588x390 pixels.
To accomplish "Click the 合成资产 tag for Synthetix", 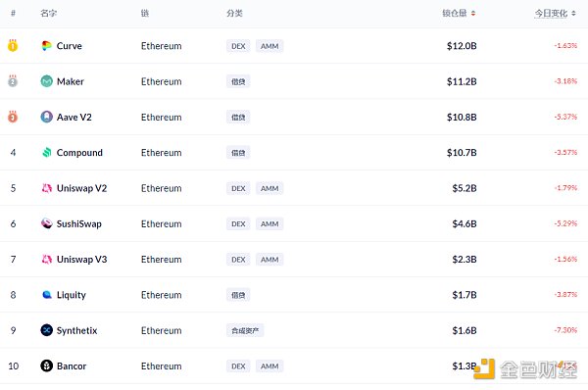I will [245, 330].
